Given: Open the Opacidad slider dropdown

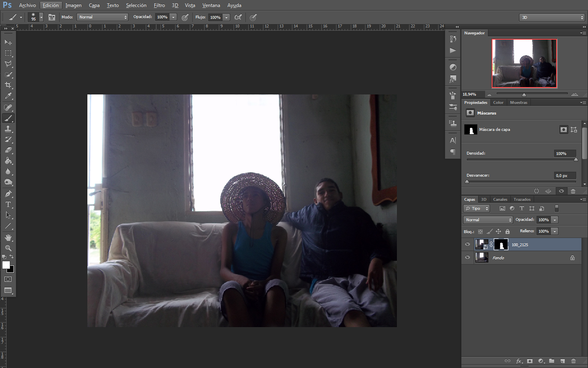Looking at the screenshot, I should point(174,17).
